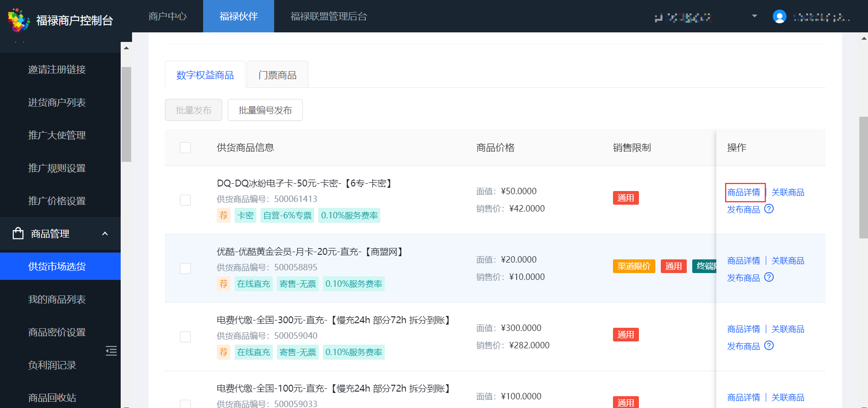Click 关联商品 for 电费代缴-全国-300元 row

[x=788, y=329]
